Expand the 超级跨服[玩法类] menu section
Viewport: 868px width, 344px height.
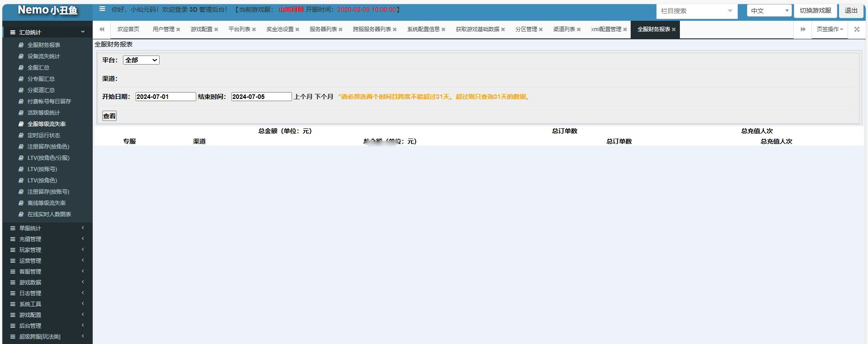click(x=47, y=336)
